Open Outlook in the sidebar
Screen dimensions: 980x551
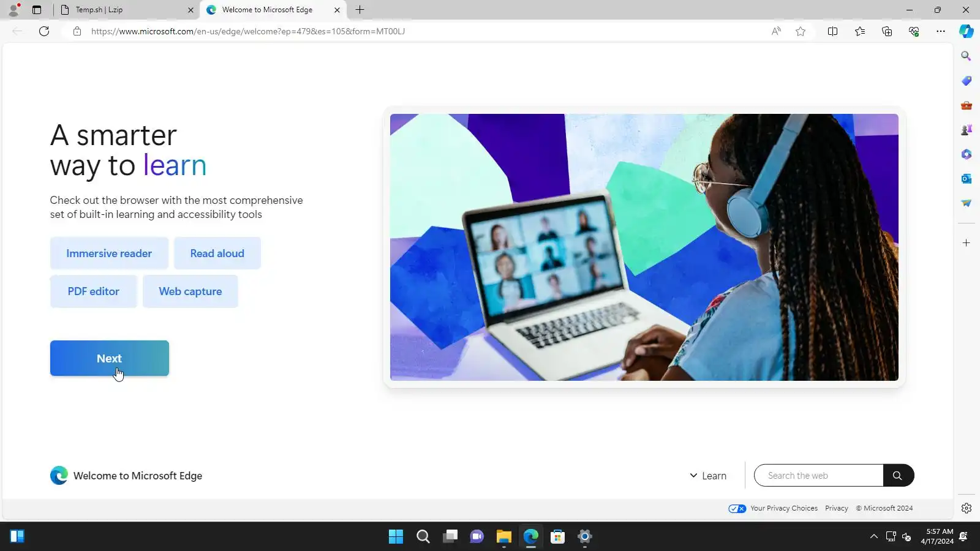pyautogui.click(x=967, y=179)
